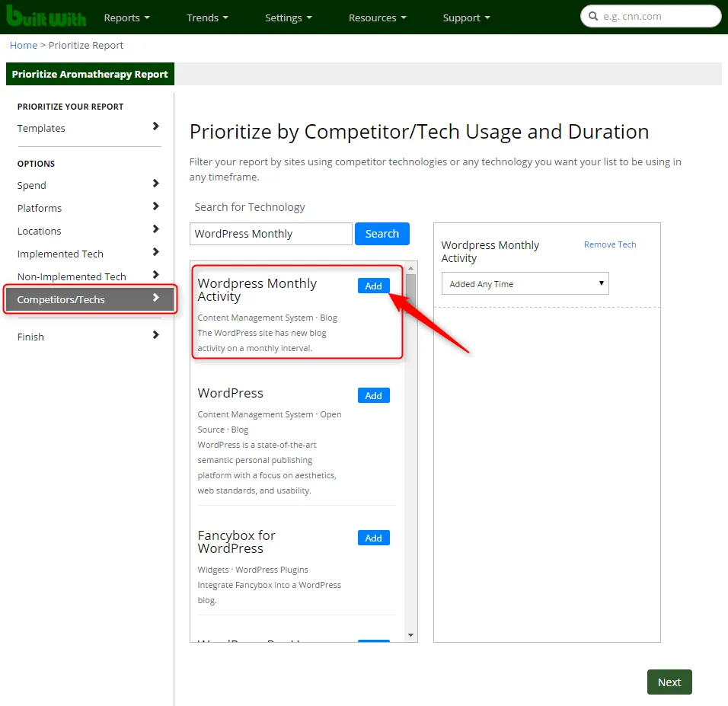The height and width of the screenshot is (706, 728).
Task: Click the down arrow of results scrollbar
Action: point(411,635)
